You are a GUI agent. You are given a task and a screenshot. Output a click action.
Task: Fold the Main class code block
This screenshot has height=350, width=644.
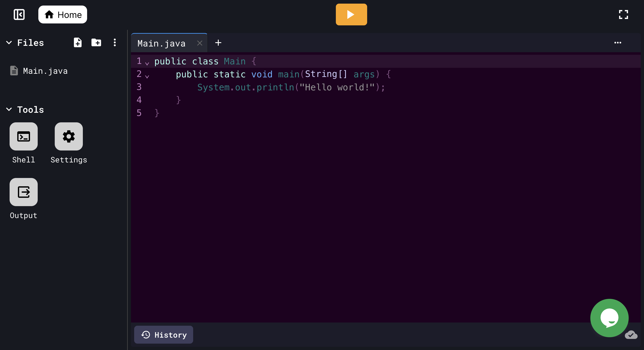coord(147,63)
